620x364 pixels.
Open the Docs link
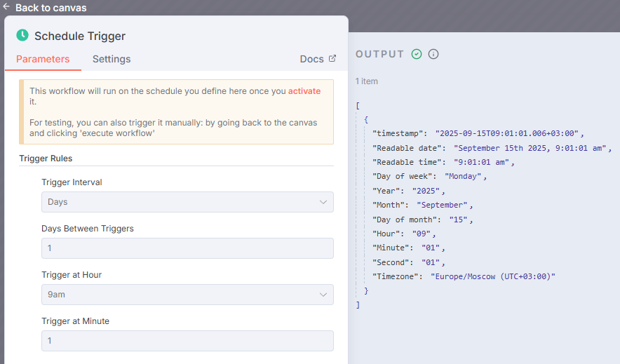coord(311,59)
